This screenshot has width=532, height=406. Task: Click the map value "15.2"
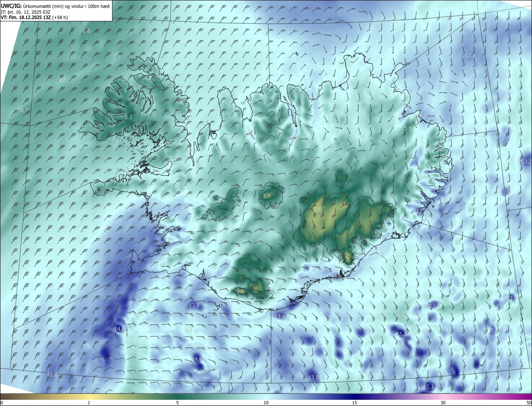click(402, 334)
